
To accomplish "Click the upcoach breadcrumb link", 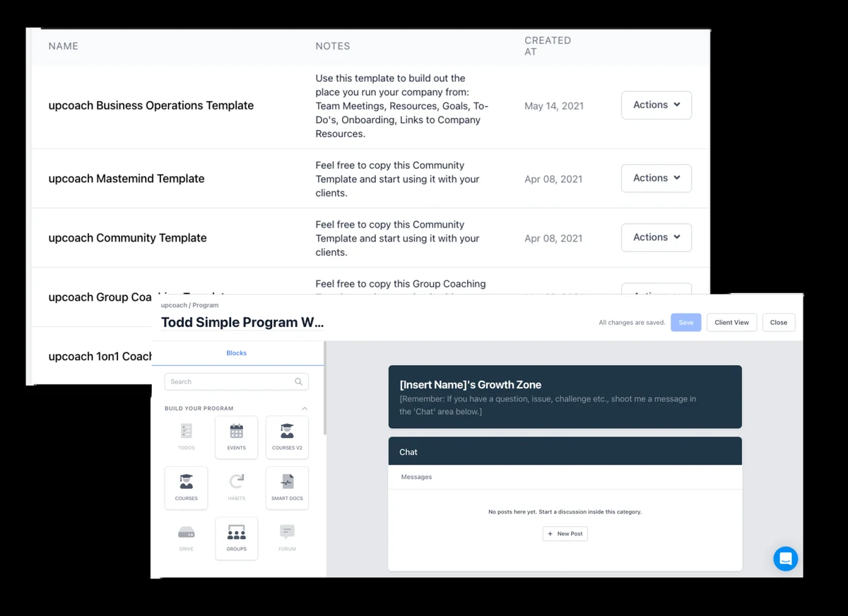I will click(x=174, y=305).
